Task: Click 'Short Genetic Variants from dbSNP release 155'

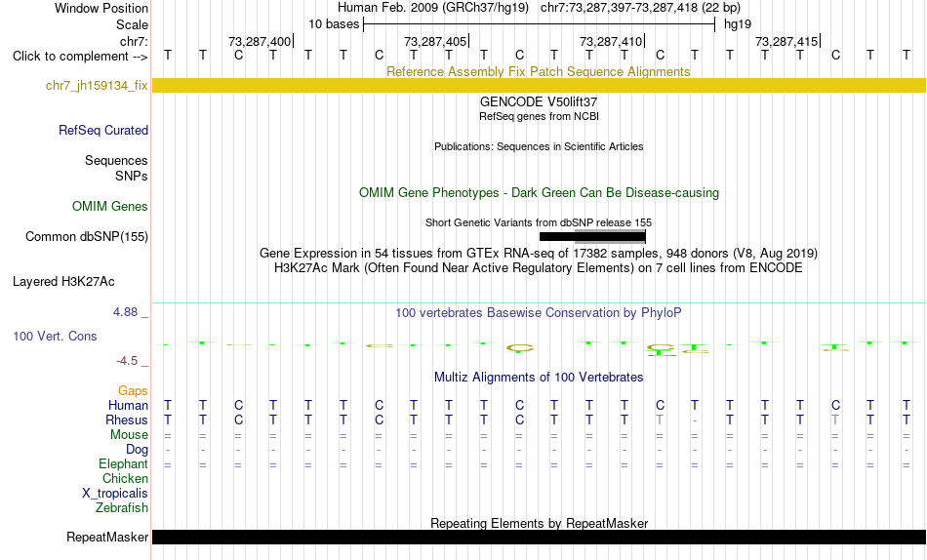Action: pyautogui.click(x=539, y=223)
